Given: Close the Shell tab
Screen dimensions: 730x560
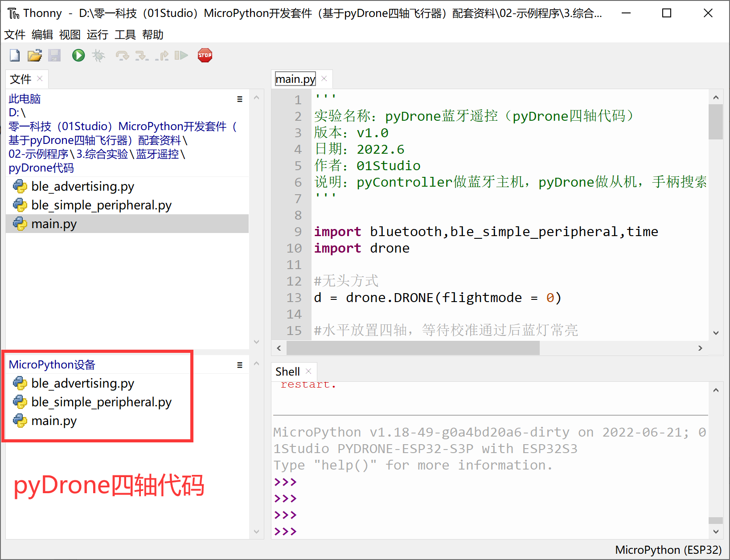Looking at the screenshot, I should pyautogui.click(x=308, y=371).
